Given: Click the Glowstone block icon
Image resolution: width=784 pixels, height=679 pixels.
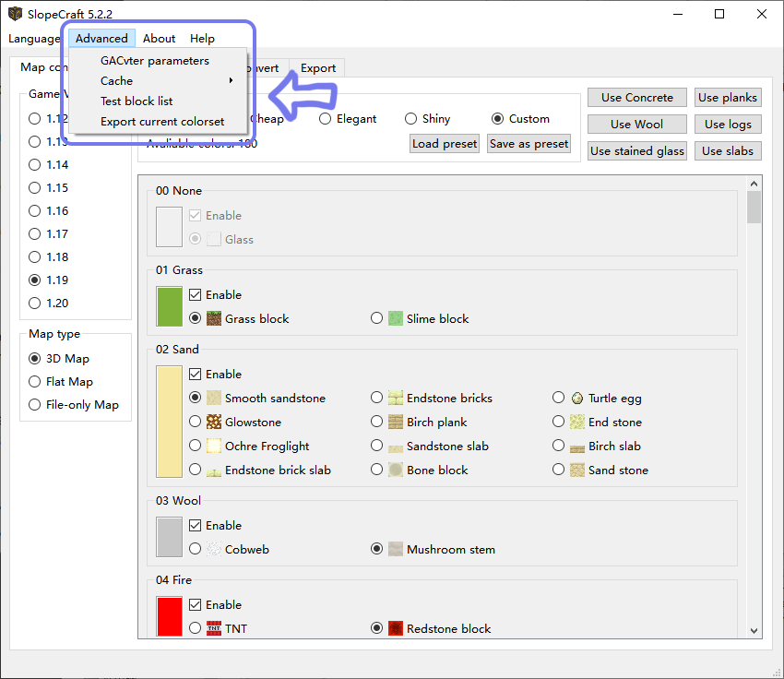Looking at the screenshot, I should tap(214, 422).
